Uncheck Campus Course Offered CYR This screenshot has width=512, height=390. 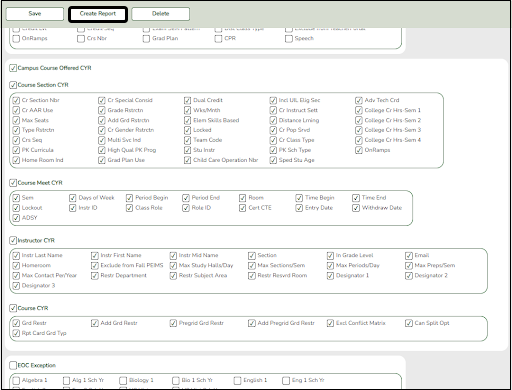pos(13,68)
